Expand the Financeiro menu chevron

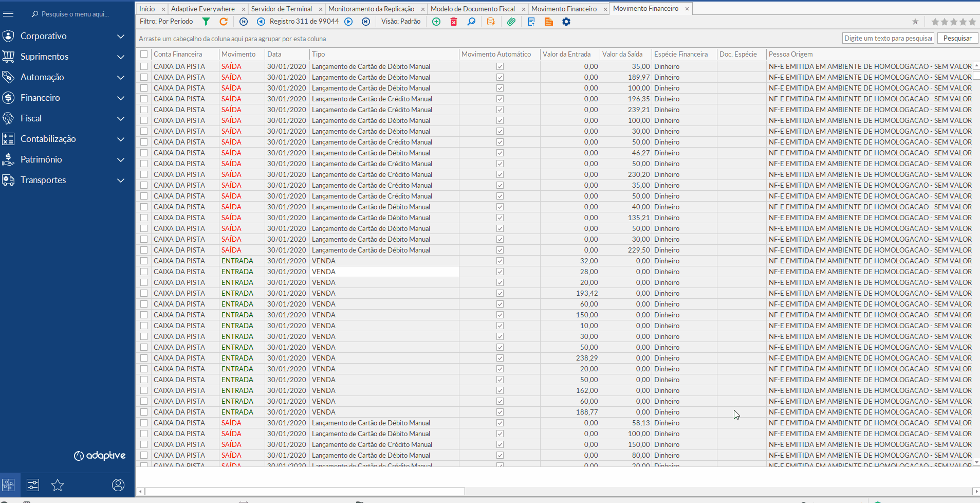click(x=121, y=98)
